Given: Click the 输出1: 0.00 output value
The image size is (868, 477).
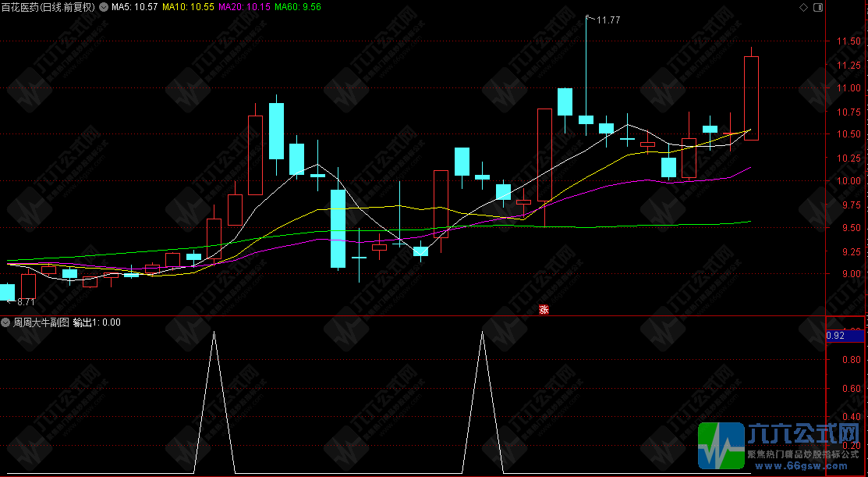Looking at the screenshot, I should (x=97, y=322).
